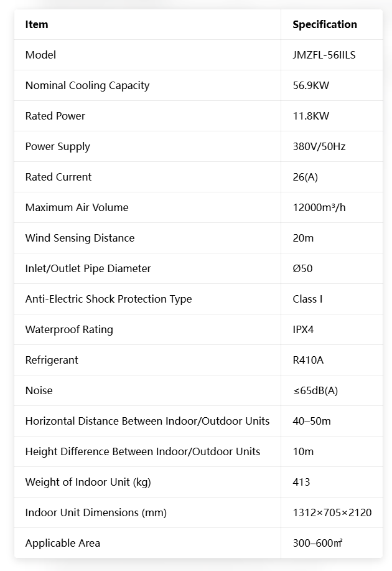The height and width of the screenshot is (571, 392).
Task: Select the Ø50 pipe diameter value
Action: tap(302, 268)
